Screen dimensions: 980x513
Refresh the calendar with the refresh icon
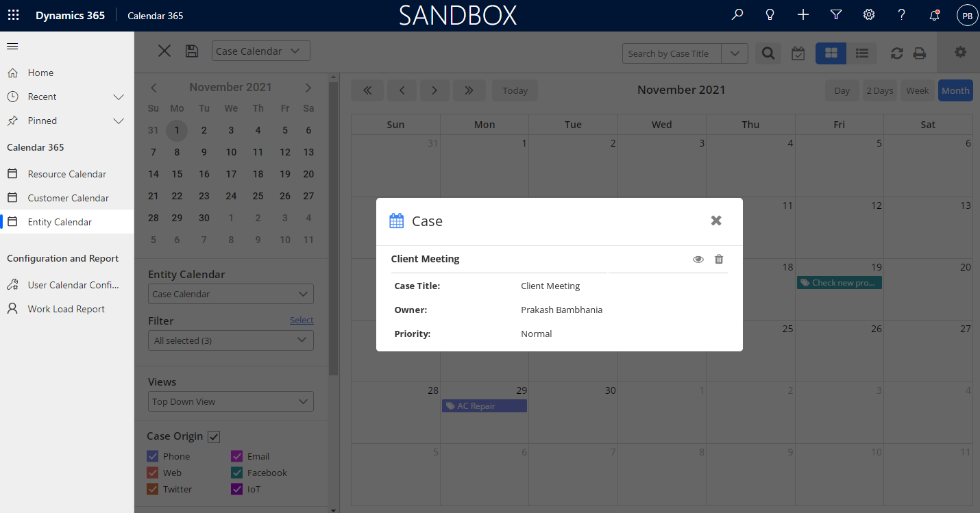pos(896,53)
